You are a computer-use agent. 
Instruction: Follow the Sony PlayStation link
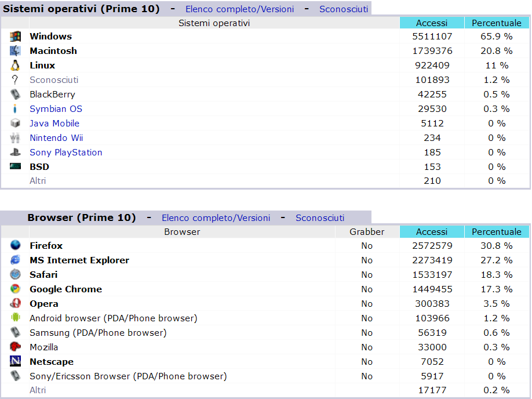point(66,153)
